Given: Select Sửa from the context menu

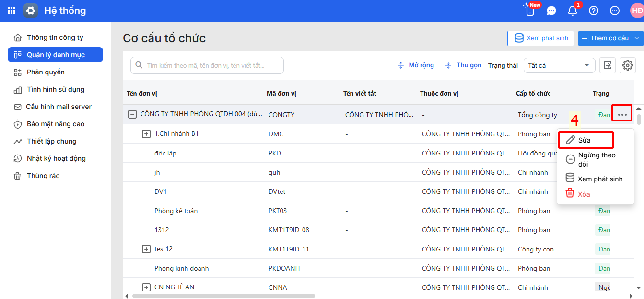Looking at the screenshot, I should [585, 140].
